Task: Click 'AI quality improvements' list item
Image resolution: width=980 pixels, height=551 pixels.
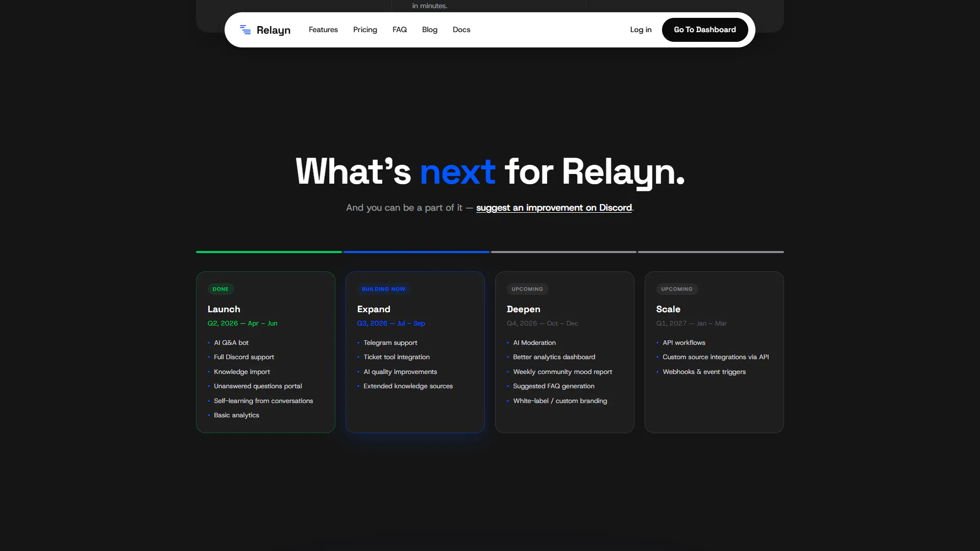Action: tap(400, 372)
